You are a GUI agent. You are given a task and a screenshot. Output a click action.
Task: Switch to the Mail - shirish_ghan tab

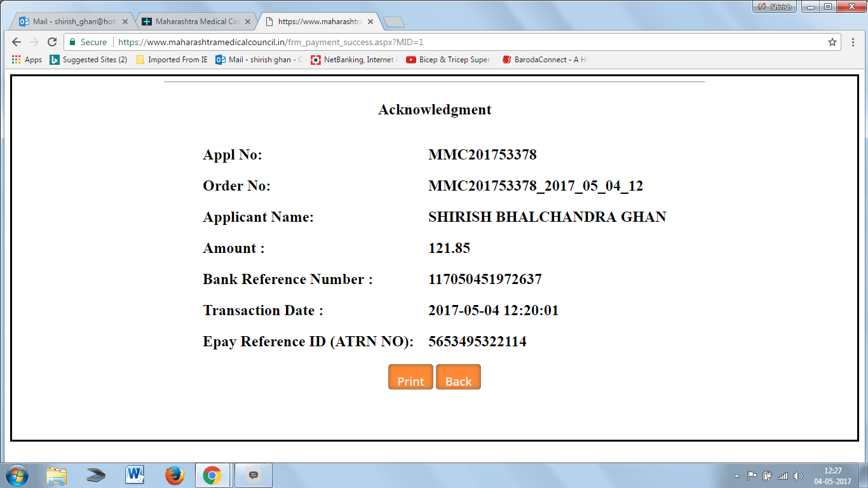(69, 22)
